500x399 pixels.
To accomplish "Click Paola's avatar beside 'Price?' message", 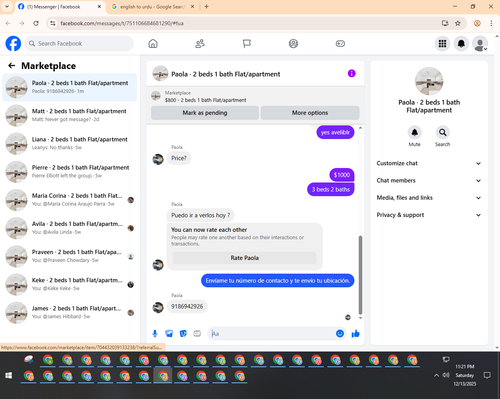I will [158, 159].
